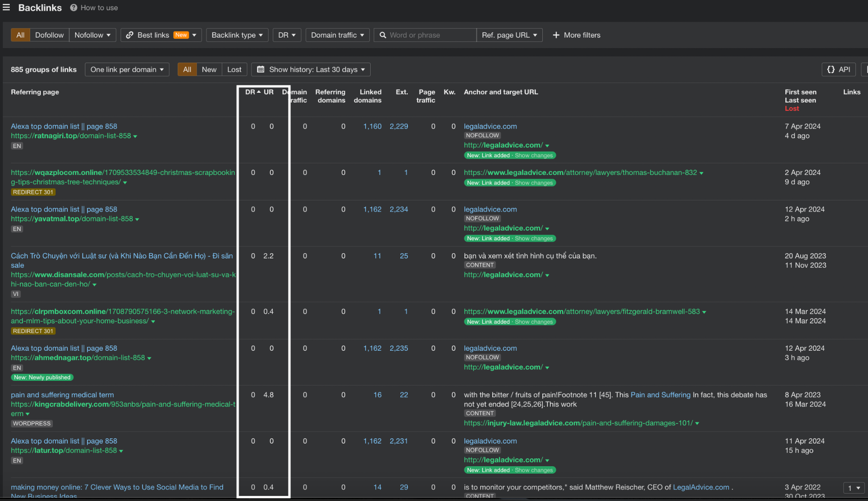Click the plus icon for More filters
Screen dimensions: 868x501
point(556,35)
